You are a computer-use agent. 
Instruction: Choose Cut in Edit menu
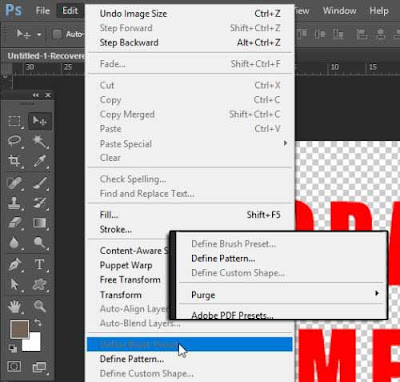coord(190,85)
